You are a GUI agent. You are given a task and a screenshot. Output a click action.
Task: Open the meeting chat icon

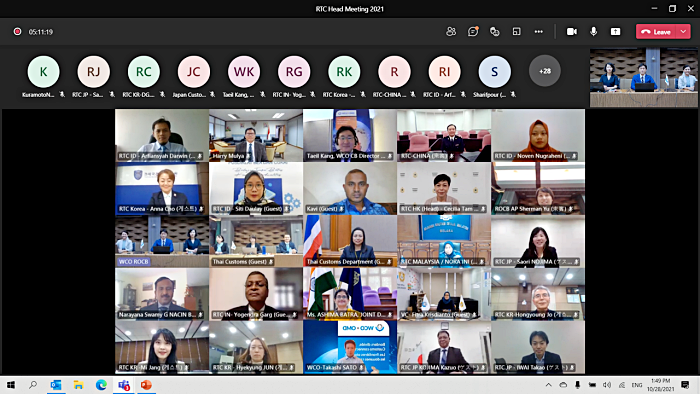pos(473,32)
